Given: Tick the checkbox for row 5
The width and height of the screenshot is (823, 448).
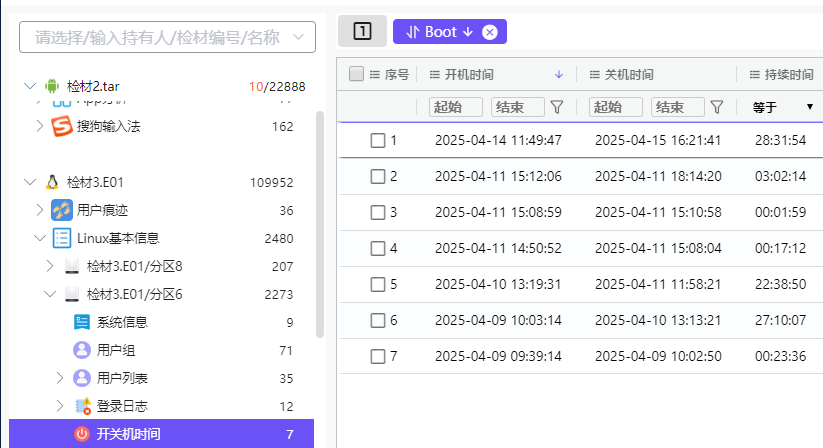Looking at the screenshot, I should pyautogui.click(x=378, y=284).
